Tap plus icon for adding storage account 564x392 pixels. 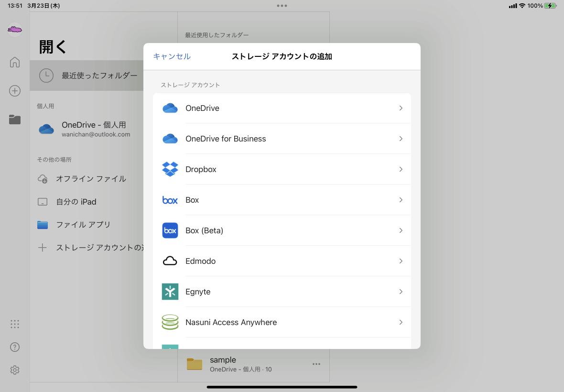(x=43, y=248)
